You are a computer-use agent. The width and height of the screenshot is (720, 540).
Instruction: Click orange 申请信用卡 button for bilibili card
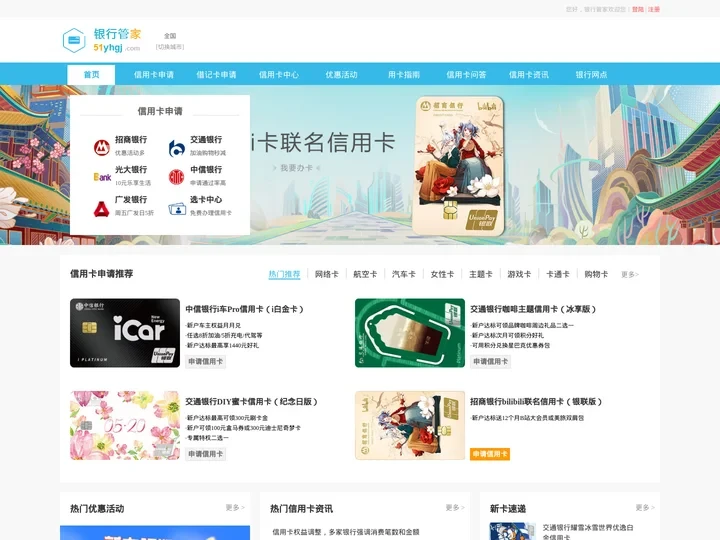(x=490, y=454)
